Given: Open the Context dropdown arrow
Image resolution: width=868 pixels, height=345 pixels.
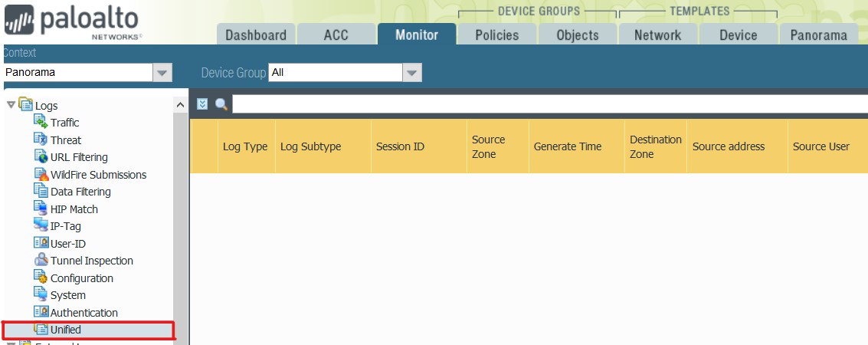Looking at the screenshot, I should 162,73.
